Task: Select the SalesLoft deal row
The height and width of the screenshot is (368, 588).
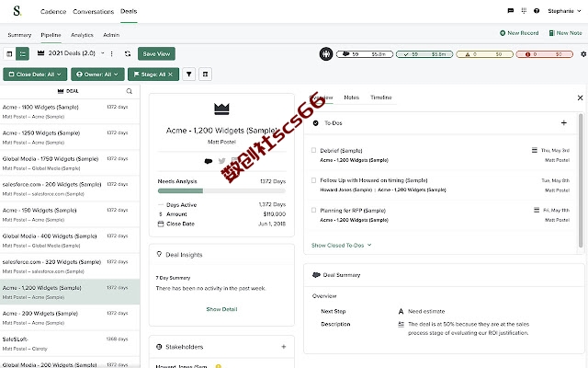Action: [x=70, y=343]
